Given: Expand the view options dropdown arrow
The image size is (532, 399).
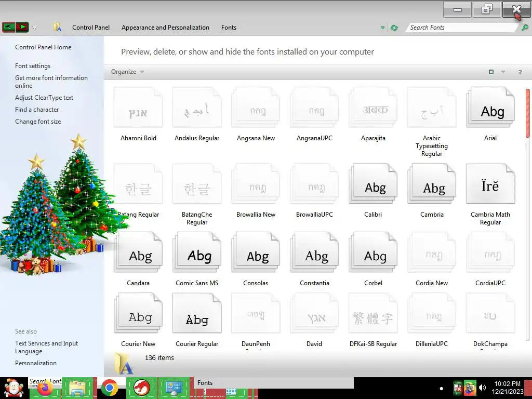Looking at the screenshot, I should (503, 72).
